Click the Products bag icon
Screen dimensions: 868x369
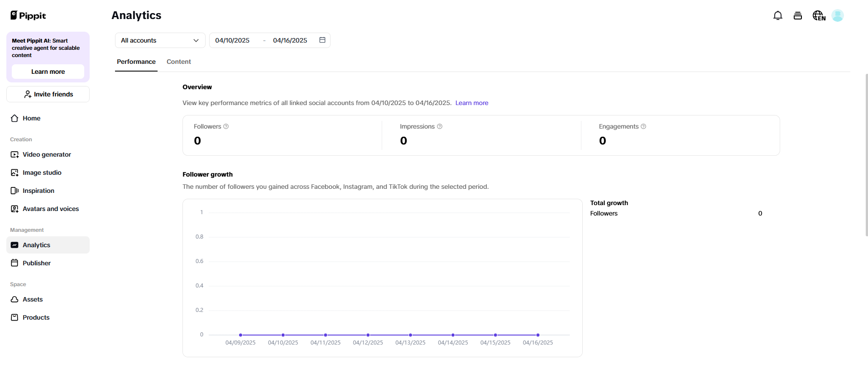[x=14, y=317]
